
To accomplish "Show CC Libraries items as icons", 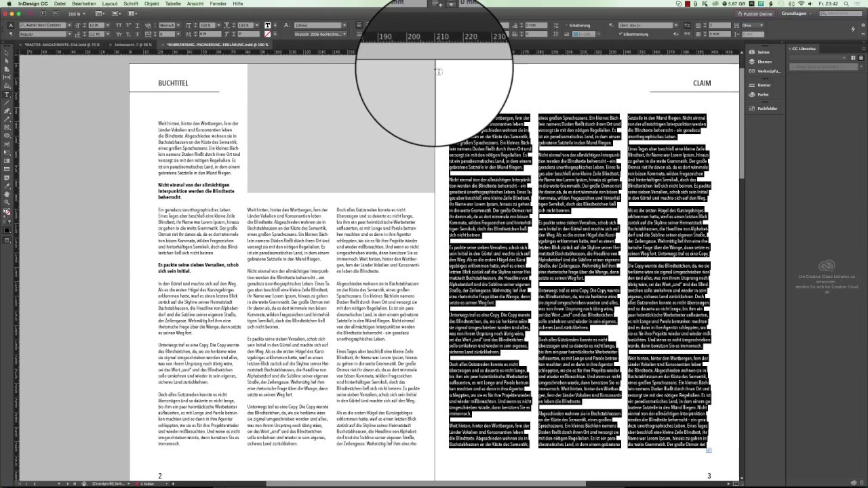I will tap(853, 58).
